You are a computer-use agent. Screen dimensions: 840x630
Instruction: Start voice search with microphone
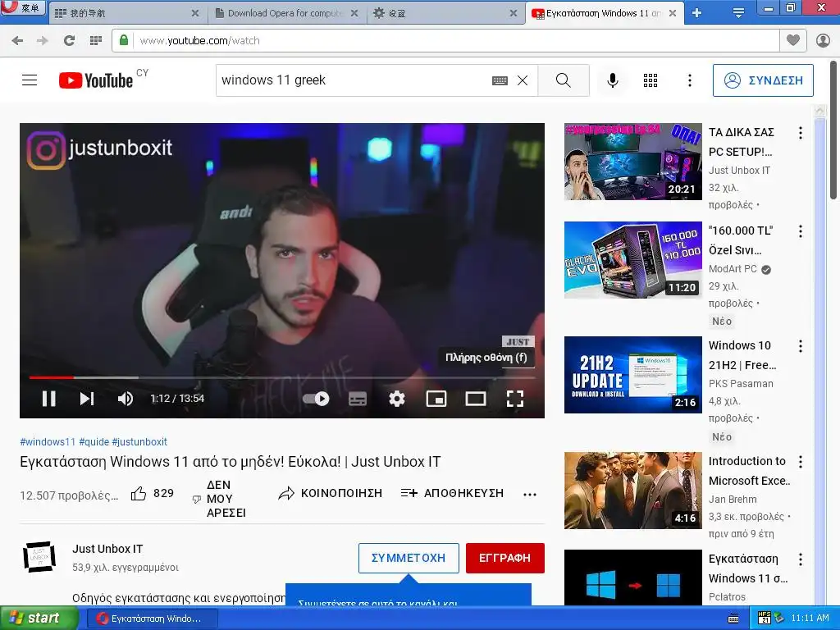[612, 80]
